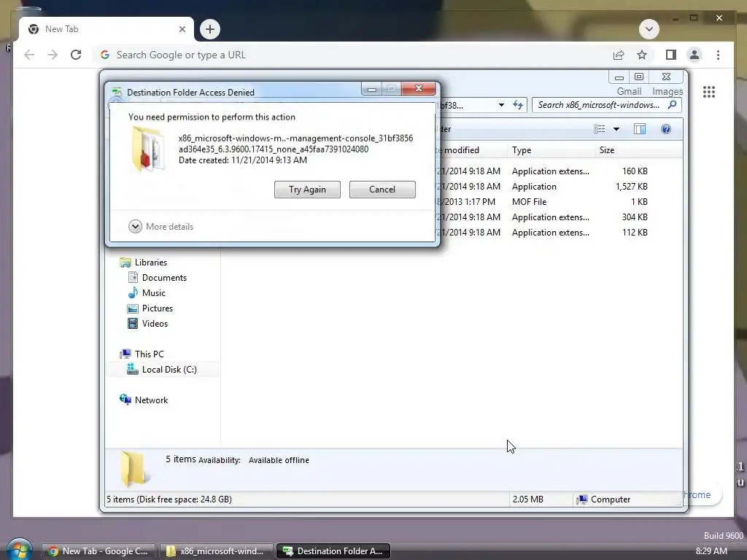The width and height of the screenshot is (747, 560).
Task: Open the view options dropdown arrow in Explorer
Action: click(616, 129)
